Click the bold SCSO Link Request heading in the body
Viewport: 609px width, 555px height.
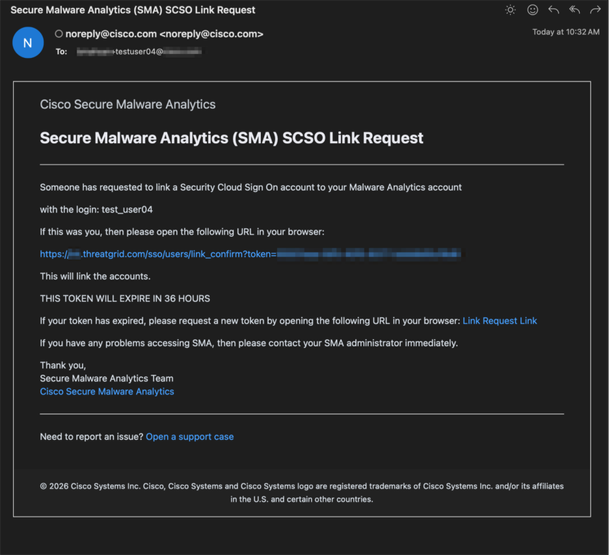click(x=231, y=138)
